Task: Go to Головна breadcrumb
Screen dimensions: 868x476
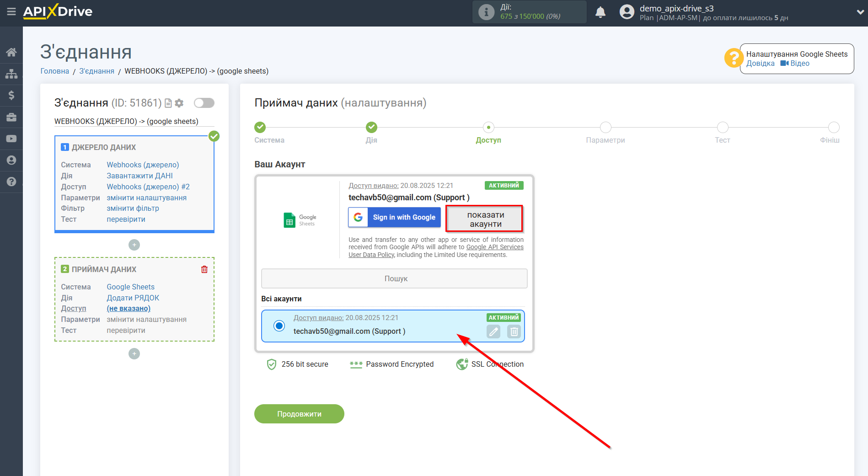Action: pyautogui.click(x=55, y=71)
